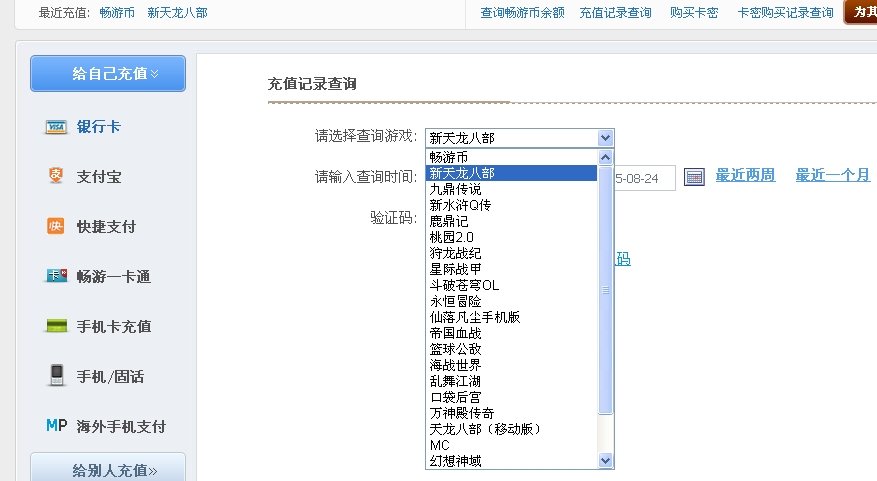This screenshot has width=877, height=481.
Task: Select 九鼎传说 from the list
Action: pyautogui.click(x=511, y=189)
